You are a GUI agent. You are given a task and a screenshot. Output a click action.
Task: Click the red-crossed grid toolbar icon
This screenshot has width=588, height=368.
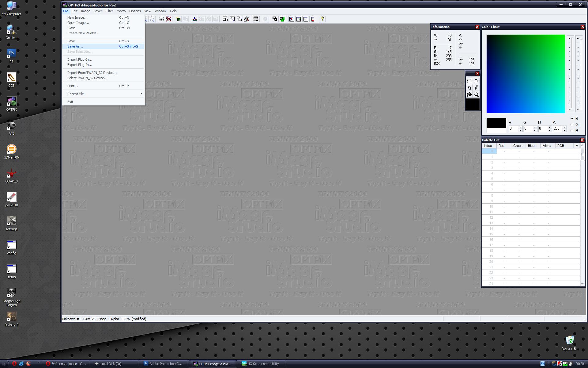pos(168,19)
